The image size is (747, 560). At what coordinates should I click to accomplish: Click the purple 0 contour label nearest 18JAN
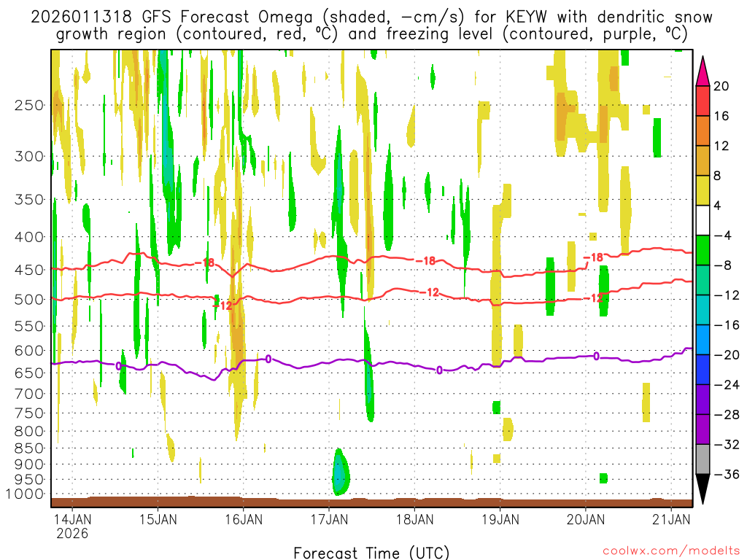point(439,370)
